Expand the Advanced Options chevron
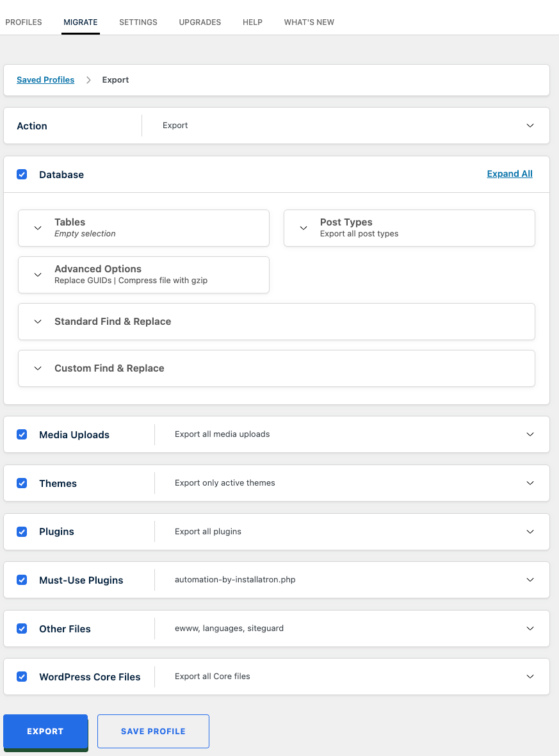The height and width of the screenshot is (756, 559). [38, 275]
